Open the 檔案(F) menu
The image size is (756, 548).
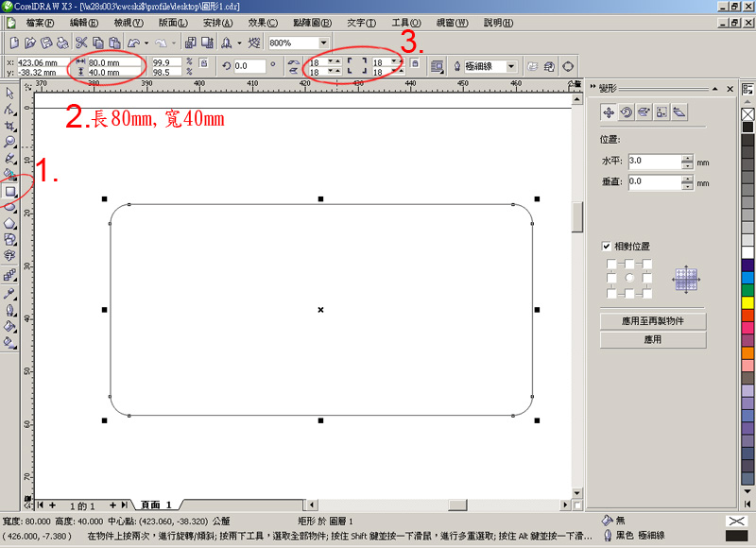pyautogui.click(x=40, y=23)
